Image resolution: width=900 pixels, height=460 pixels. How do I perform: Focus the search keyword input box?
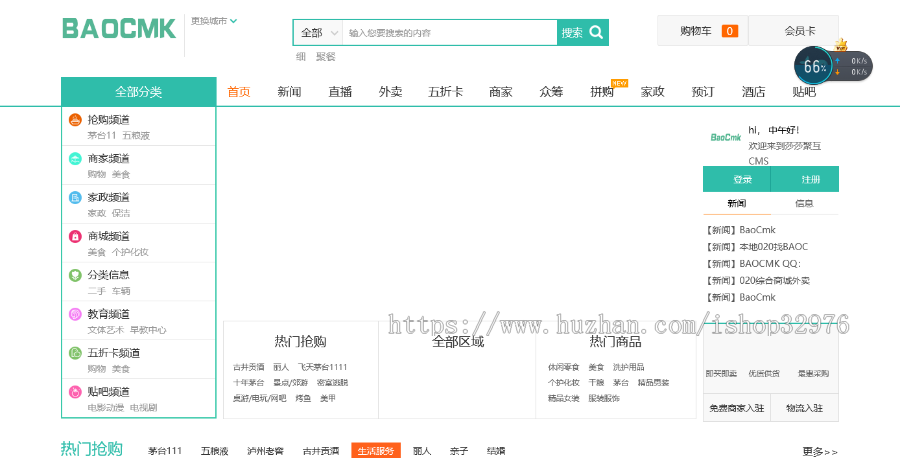pyautogui.click(x=449, y=33)
